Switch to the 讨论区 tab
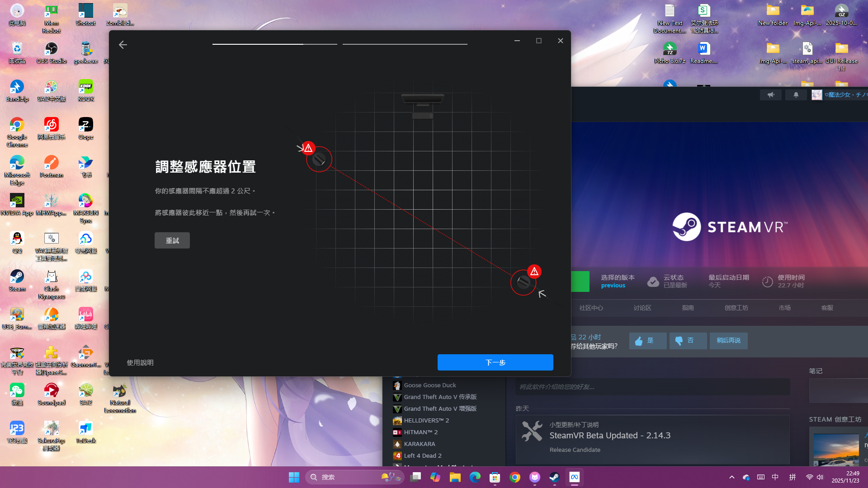The width and height of the screenshot is (868, 488). point(642,308)
